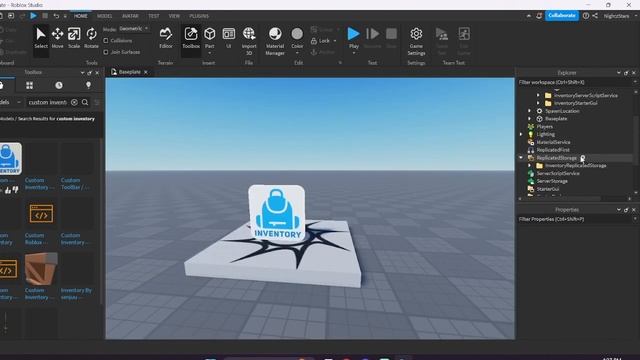Clear the Toolbox search text

(x=74, y=102)
